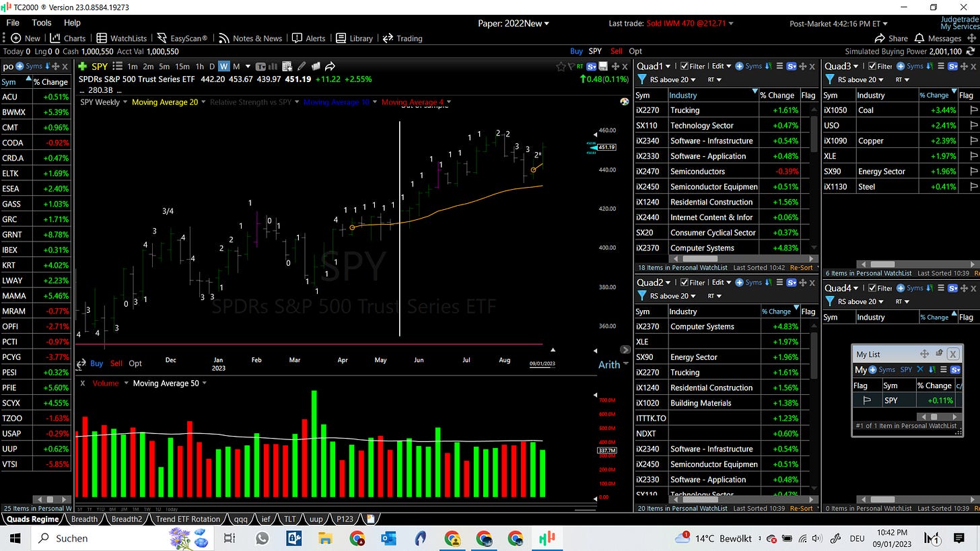Select the W weekly timeframe button
980x551 pixels.
(224, 66)
